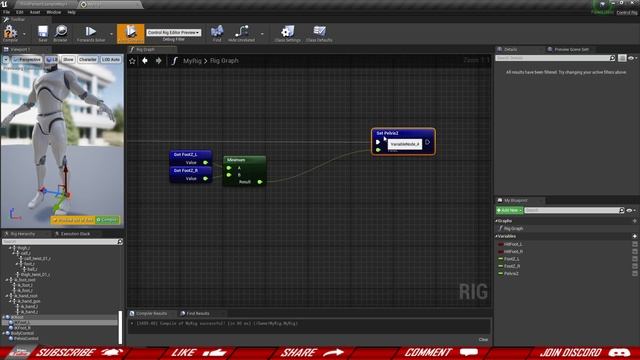Click the green Compile button in viewport

pos(107,220)
